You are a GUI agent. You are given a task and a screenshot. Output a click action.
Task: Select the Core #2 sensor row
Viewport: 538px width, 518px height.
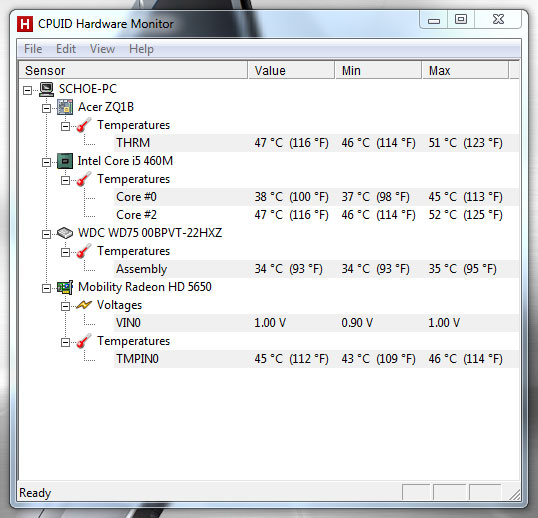click(316, 215)
